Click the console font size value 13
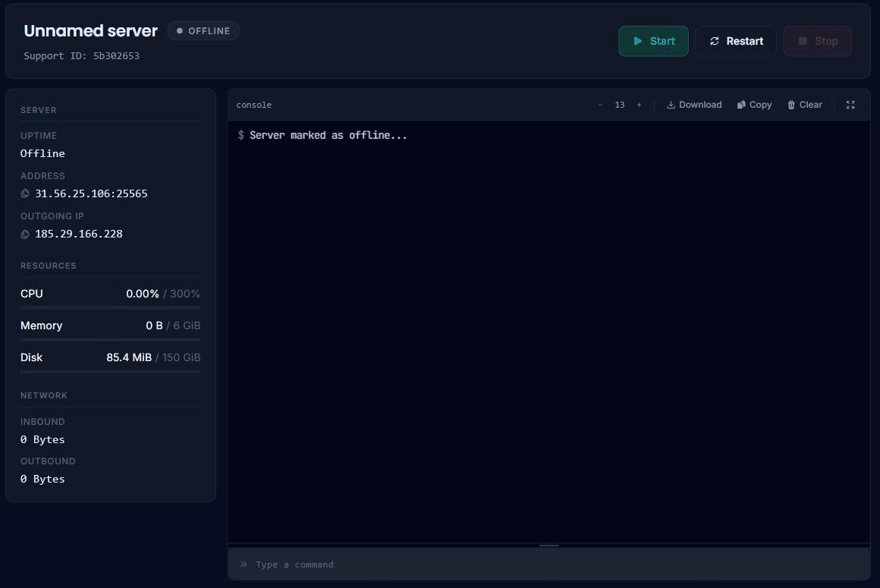The height and width of the screenshot is (588, 880). click(x=620, y=105)
